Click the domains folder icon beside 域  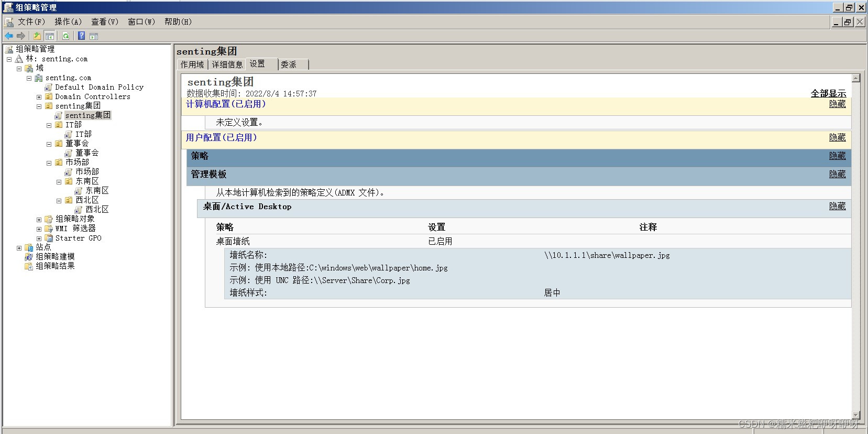pyautogui.click(x=29, y=68)
